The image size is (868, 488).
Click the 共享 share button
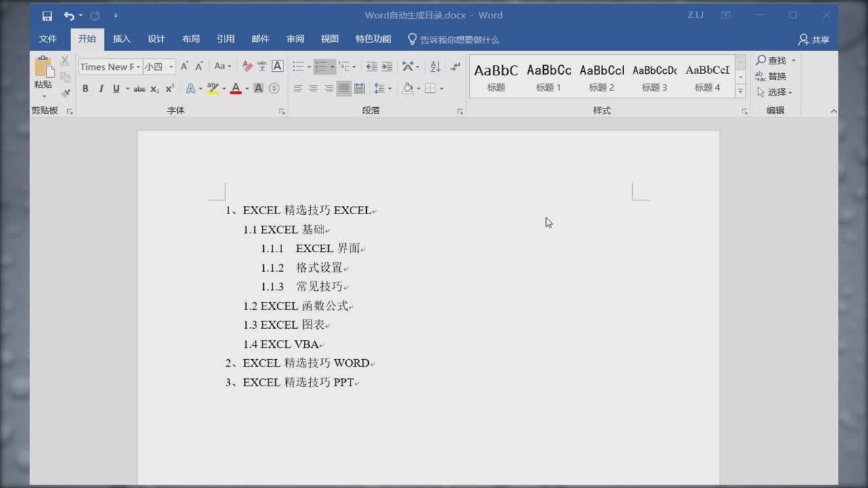814,39
